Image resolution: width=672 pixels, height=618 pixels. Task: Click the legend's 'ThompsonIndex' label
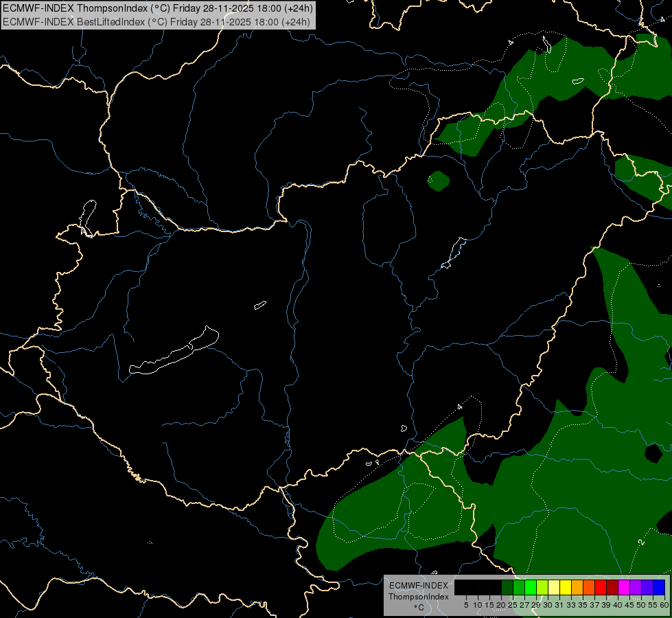(419, 597)
